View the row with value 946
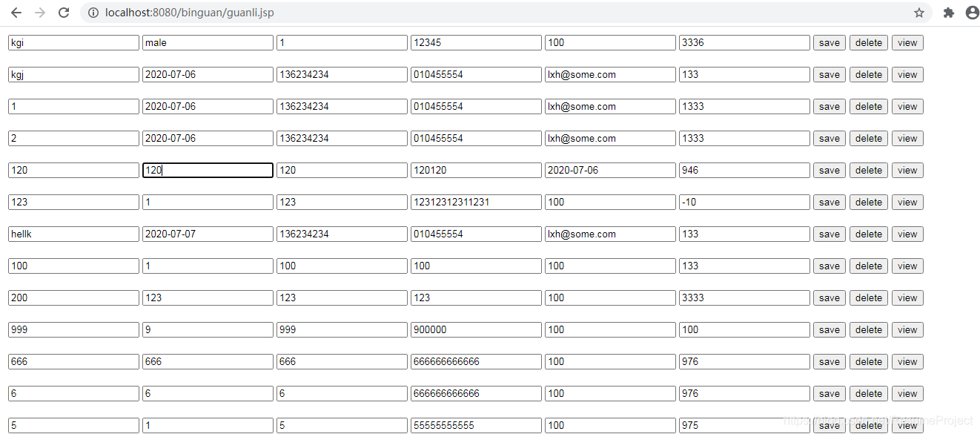Viewport: 980px width, 434px height. pos(907,171)
